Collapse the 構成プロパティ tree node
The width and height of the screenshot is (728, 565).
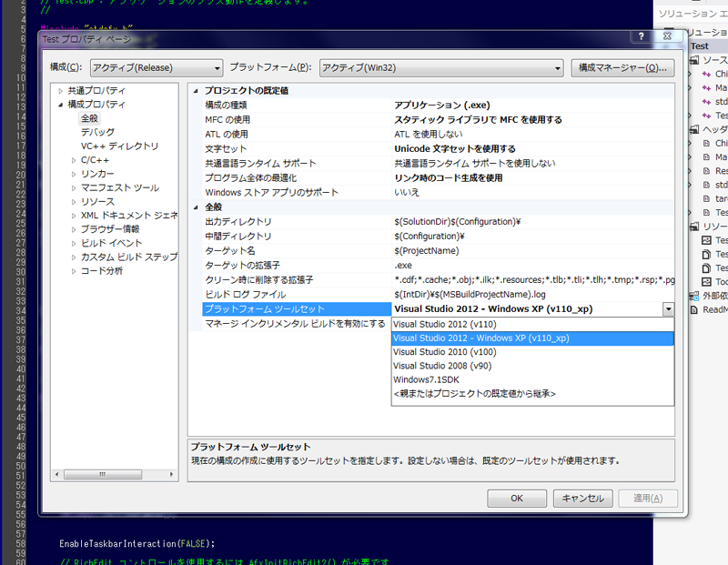click(60, 105)
